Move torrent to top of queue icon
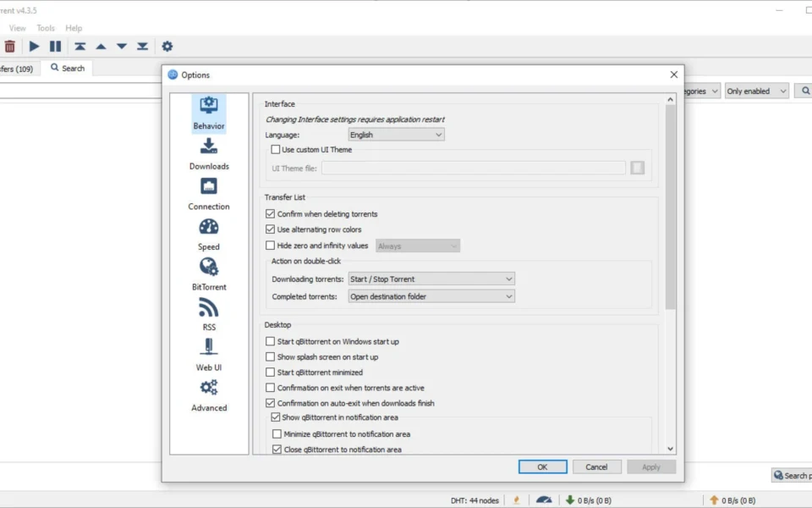Viewport: 812px width, 508px height. (80, 46)
